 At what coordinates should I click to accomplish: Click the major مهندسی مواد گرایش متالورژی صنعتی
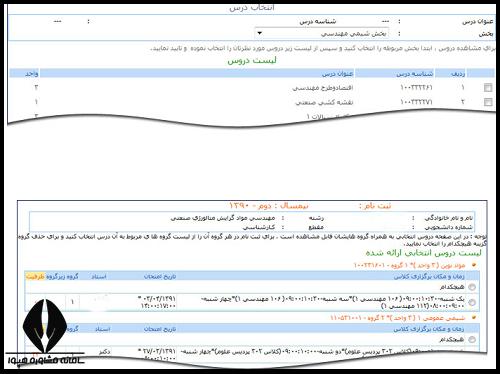tap(223, 218)
